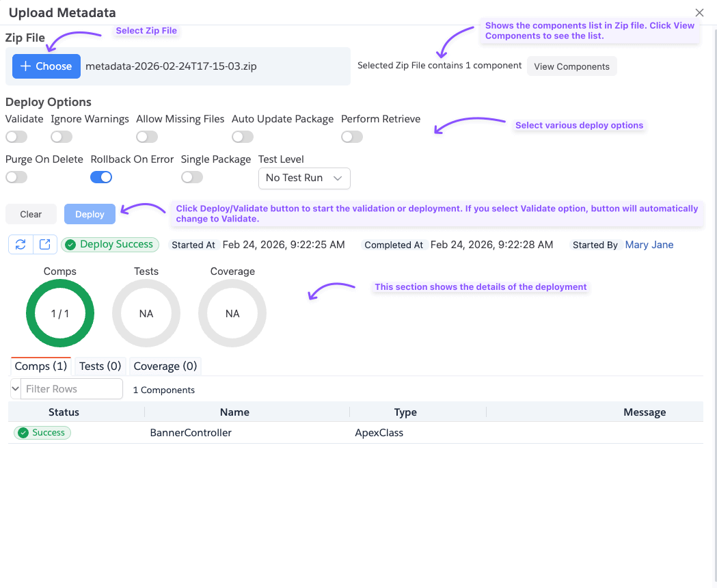Click the Coverage NA circle indicator
The width and height of the screenshot is (717, 588).
232,314
